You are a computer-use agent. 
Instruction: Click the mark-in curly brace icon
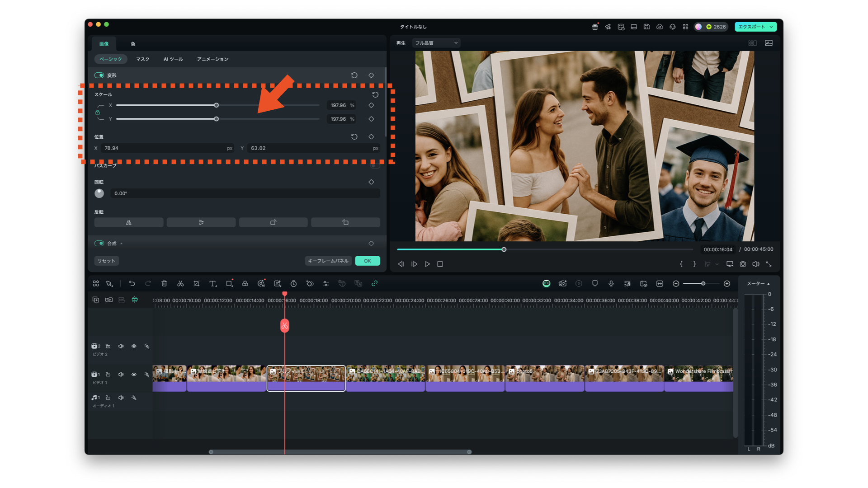click(x=681, y=264)
